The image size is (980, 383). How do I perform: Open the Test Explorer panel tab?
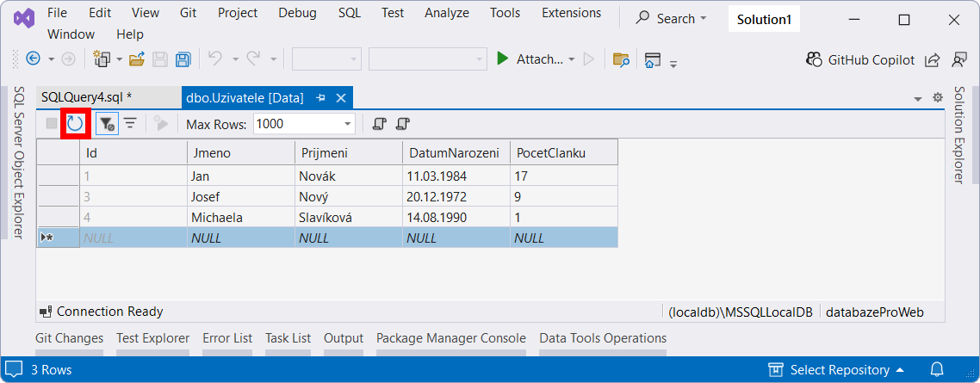[153, 338]
